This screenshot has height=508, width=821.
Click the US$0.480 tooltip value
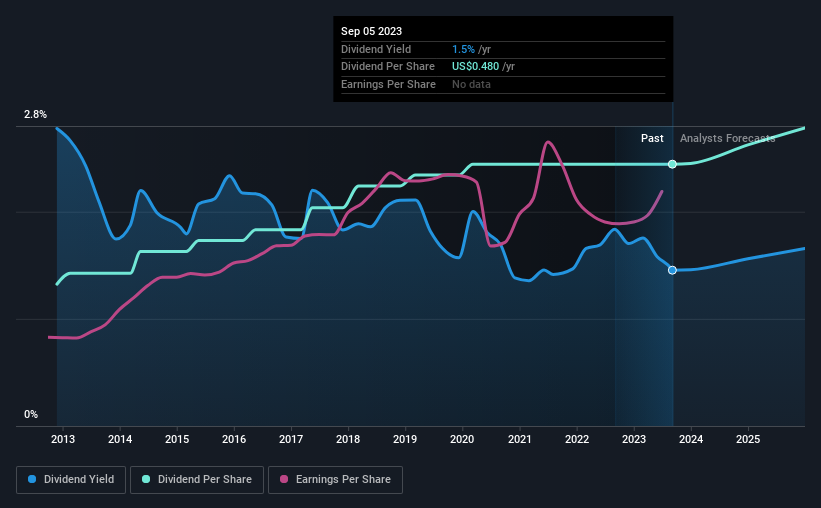tap(475, 67)
